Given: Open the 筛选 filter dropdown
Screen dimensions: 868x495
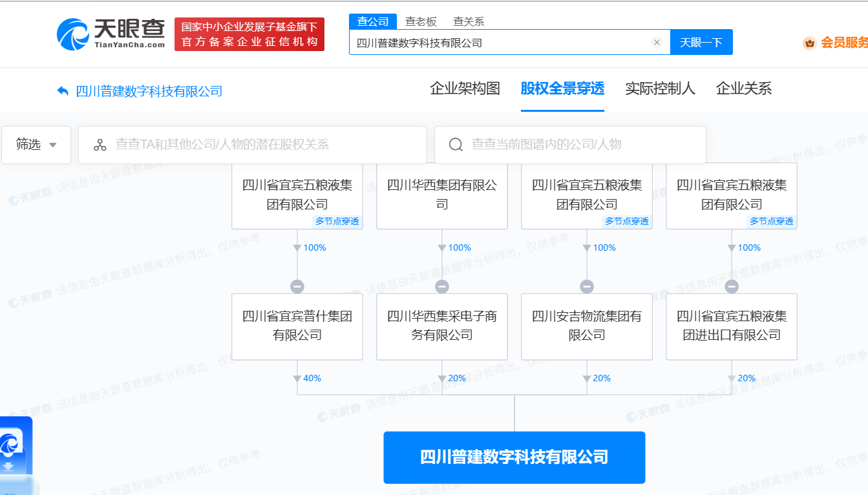Looking at the screenshot, I should [36, 145].
